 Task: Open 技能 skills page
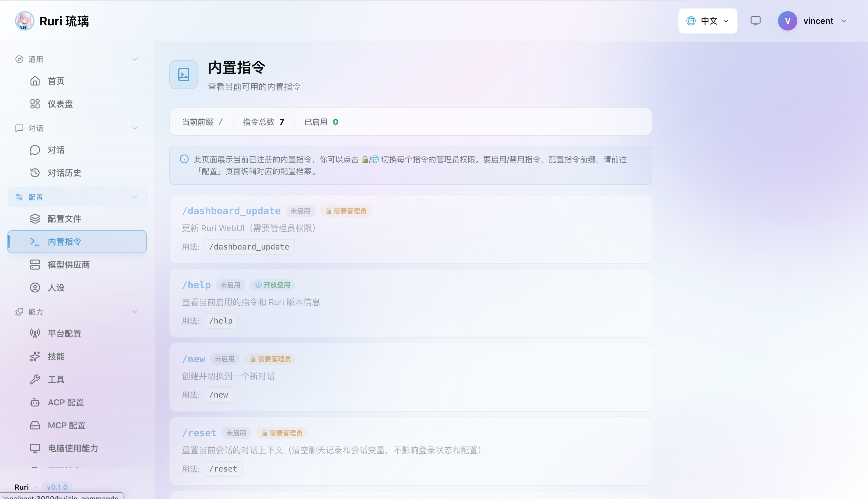click(77, 356)
